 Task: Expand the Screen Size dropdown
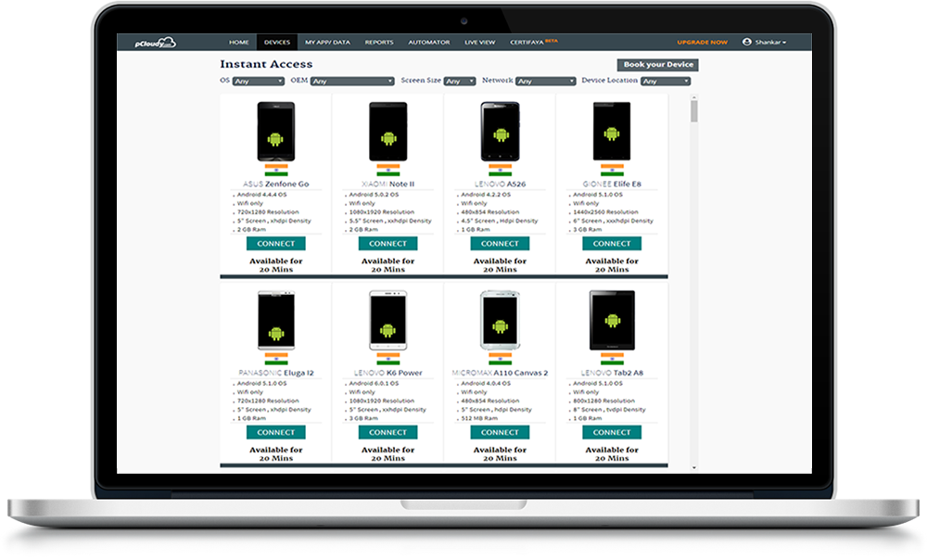click(460, 82)
